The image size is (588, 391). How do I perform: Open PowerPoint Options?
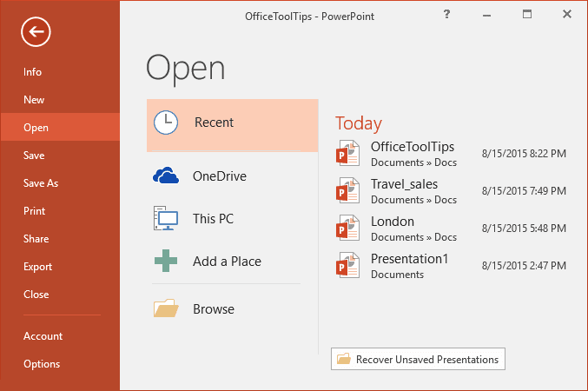60,363
